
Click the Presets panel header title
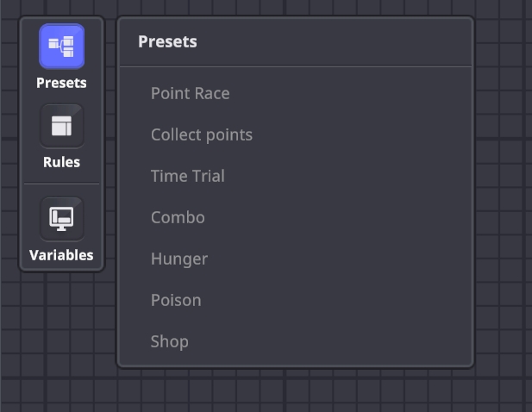pyautogui.click(x=167, y=41)
